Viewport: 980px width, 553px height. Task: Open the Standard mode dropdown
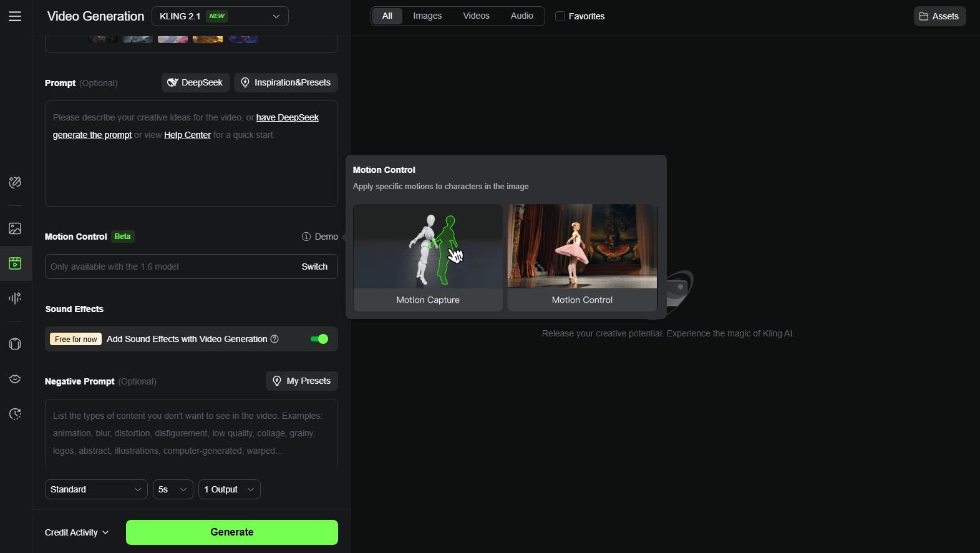point(96,489)
